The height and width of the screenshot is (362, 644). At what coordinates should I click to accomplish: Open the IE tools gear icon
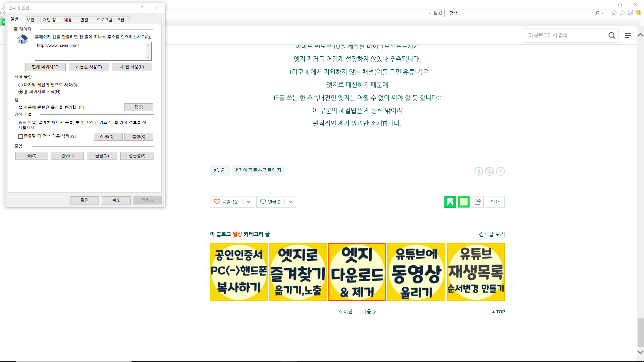(631, 13)
